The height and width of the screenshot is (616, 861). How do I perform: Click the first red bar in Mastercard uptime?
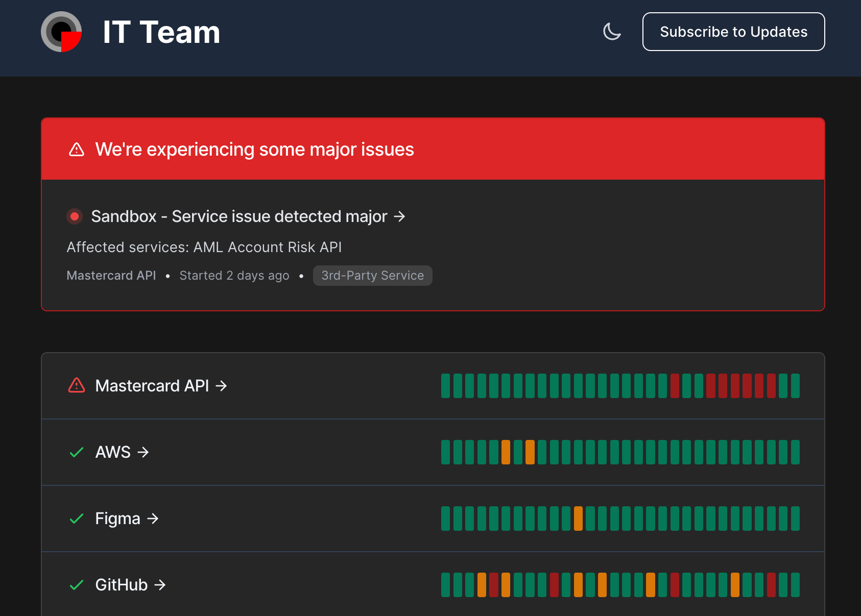(x=675, y=386)
